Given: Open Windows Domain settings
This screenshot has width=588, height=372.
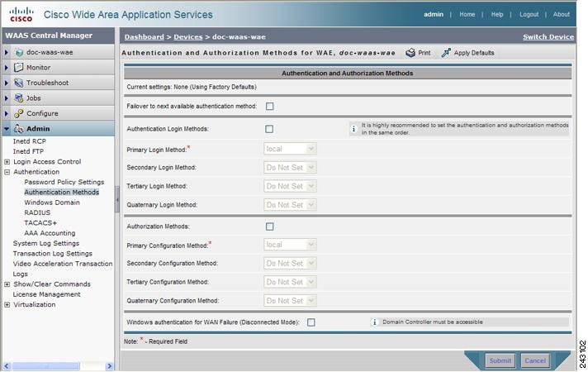Looking at the screenshot, I should pyautogui.click(x=52, y=203).
